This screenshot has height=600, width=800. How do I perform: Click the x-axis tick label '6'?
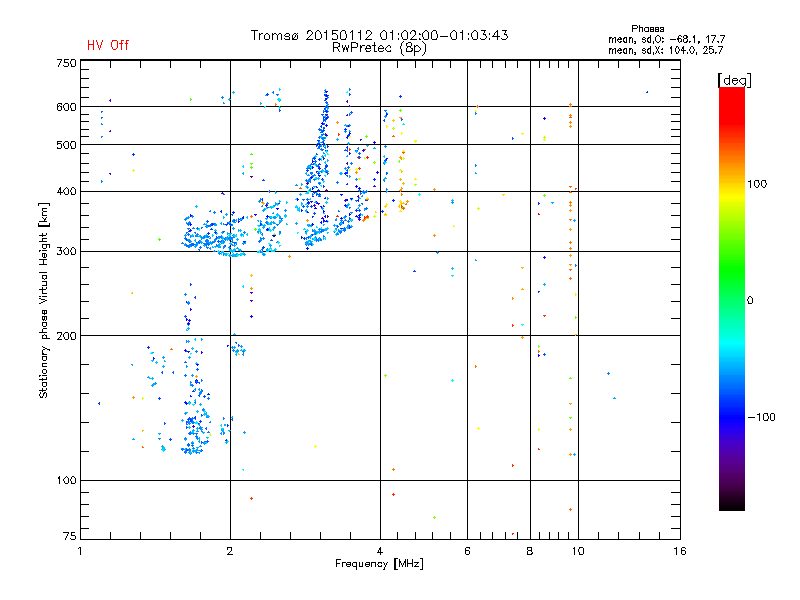(x=468, y=552)
